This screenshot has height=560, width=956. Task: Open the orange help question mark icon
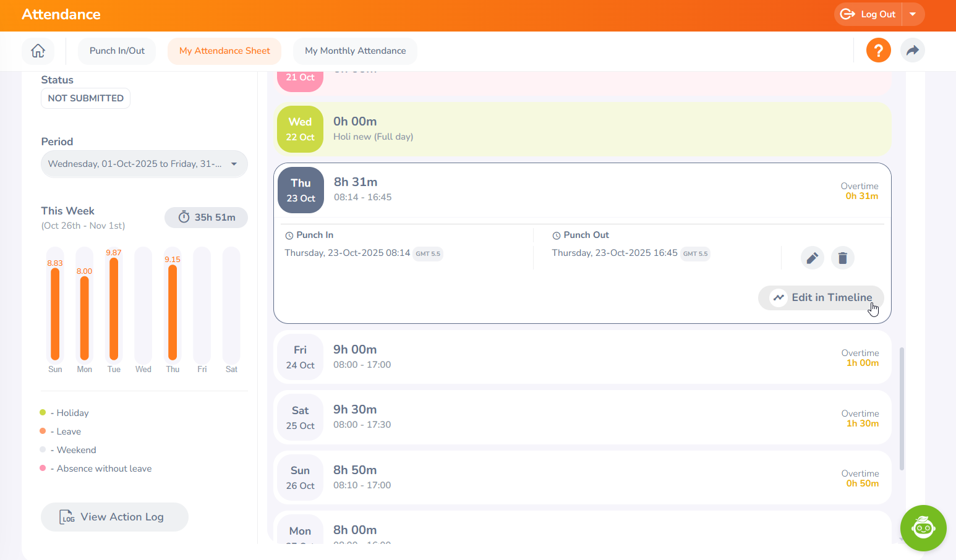(878, 51)
